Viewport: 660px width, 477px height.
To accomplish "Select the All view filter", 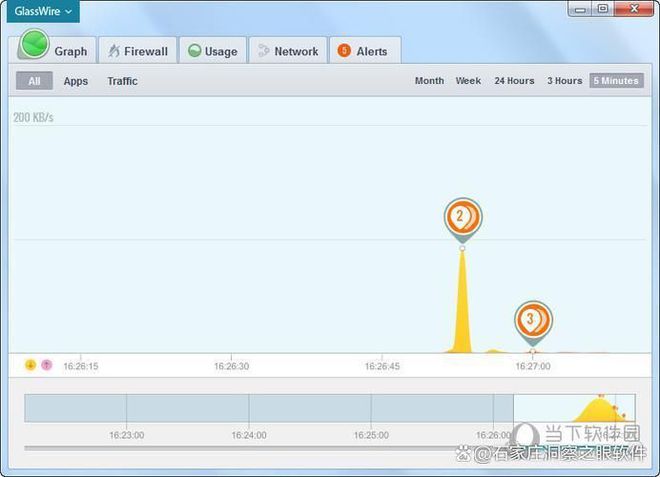I will tap(35, 81).
